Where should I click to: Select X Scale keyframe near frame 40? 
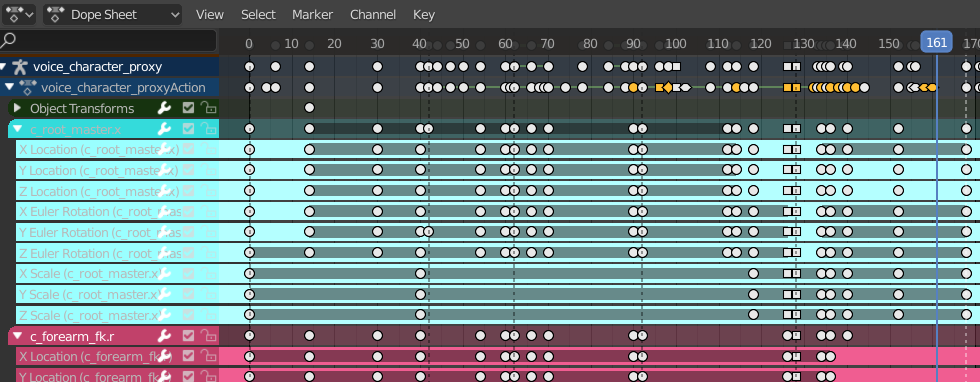click(x=420, y=273)
